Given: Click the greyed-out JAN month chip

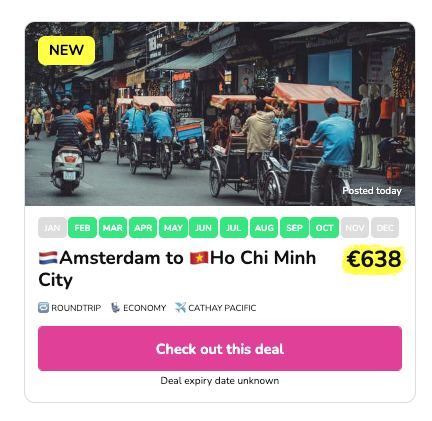Looking at the screenshot, I should pos(52,228).
